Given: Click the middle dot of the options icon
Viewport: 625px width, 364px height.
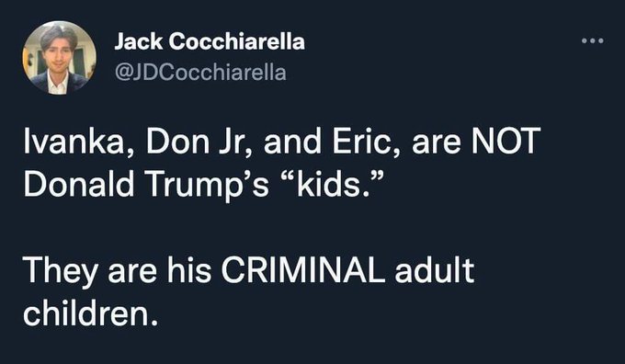Looking at the screenshot, I should coord(593,40).
